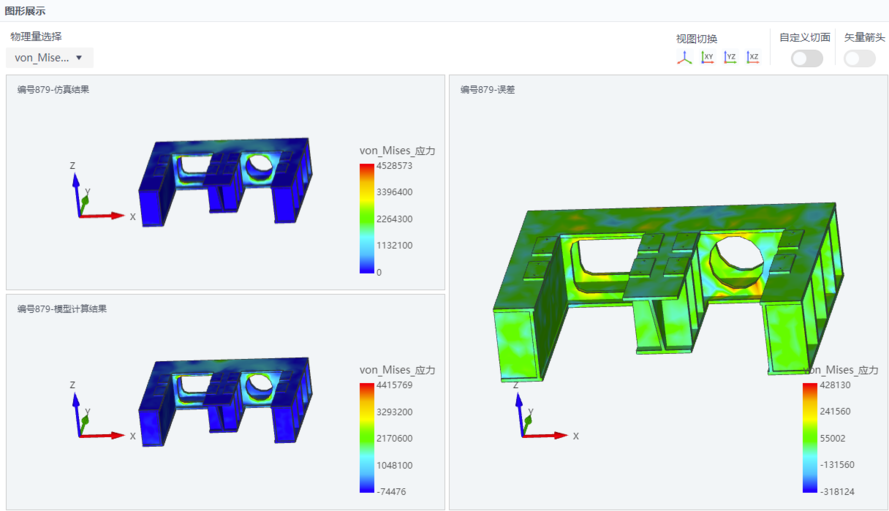Switch to the 3D isometric view icon
The height and width of the screenshot is (511, 889).
click(x=684, y=57)
